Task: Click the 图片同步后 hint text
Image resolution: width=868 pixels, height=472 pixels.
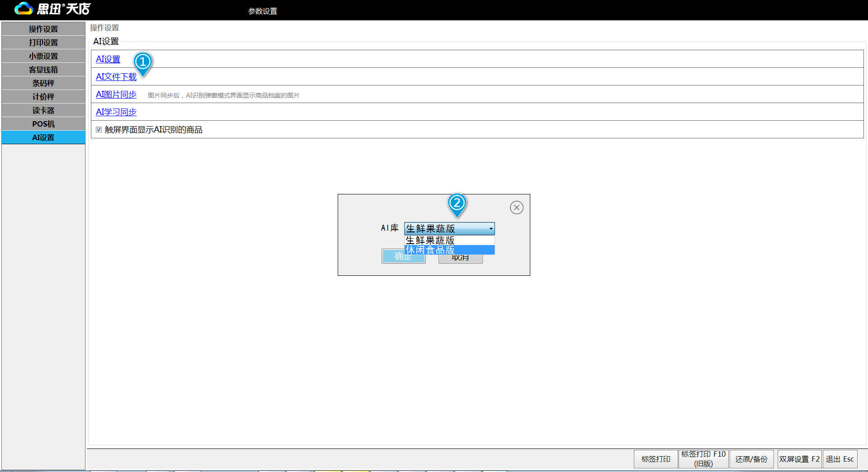Action: pos(223,95)
